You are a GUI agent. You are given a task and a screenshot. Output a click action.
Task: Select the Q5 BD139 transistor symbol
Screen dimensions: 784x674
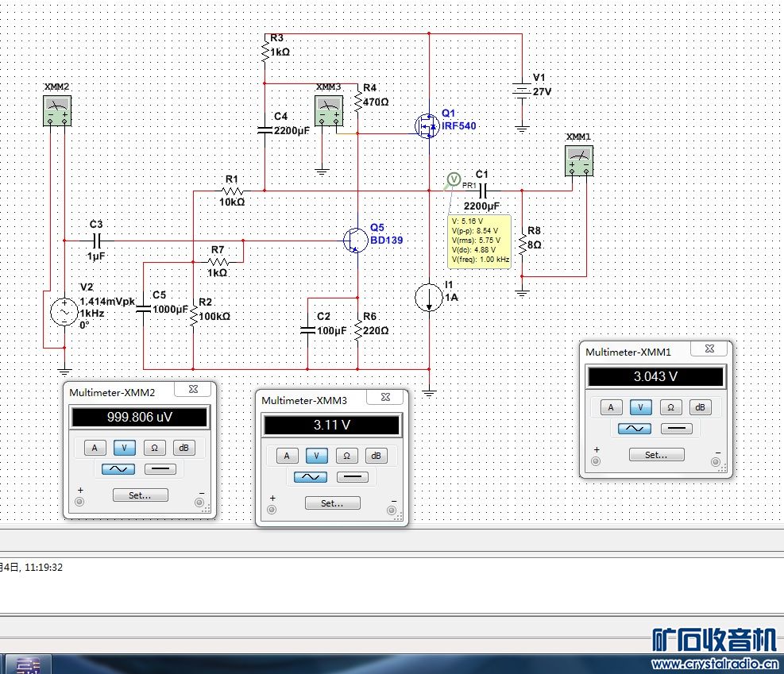[x=354, y=240]
